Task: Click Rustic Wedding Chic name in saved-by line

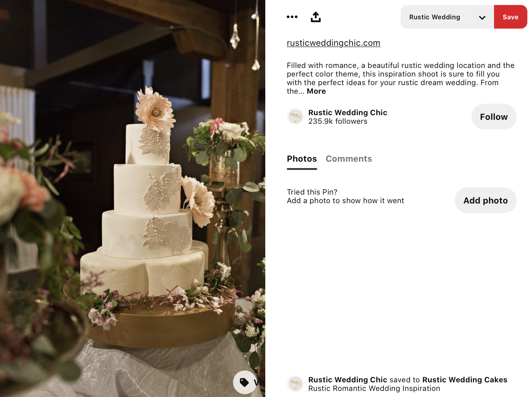Action: (348, 380)
